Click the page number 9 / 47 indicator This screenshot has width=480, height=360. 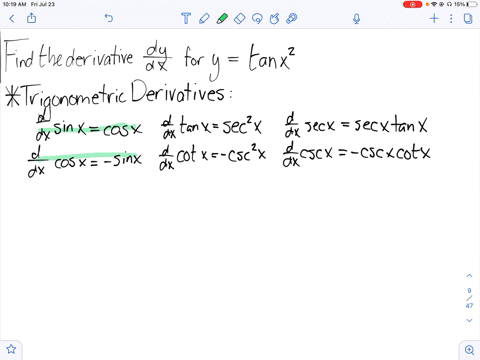tap(469, 298)
